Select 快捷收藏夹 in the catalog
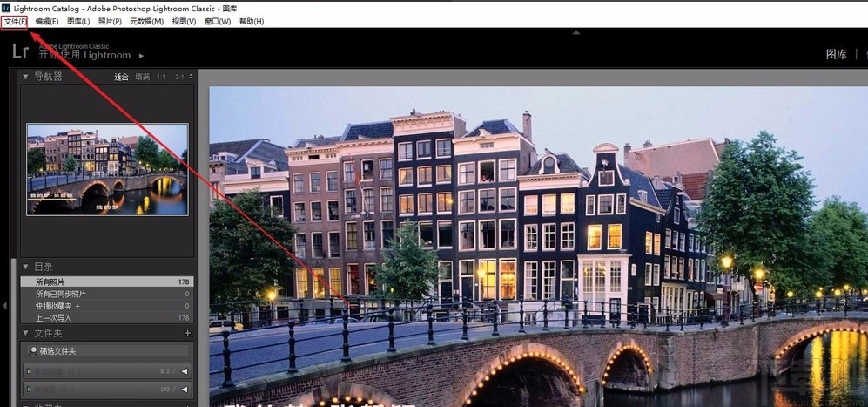Screen dimensions: 868x407 [107, 306]
